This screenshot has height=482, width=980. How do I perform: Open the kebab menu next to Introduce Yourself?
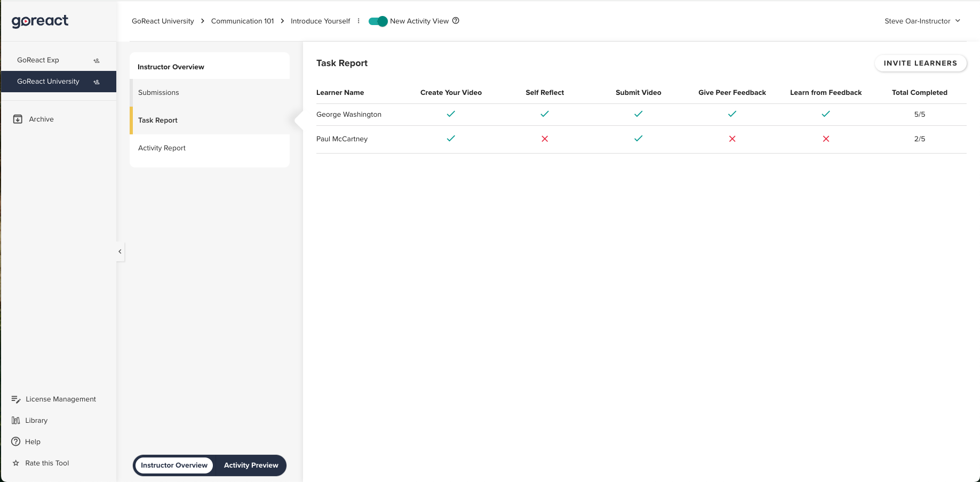point(358,21)
